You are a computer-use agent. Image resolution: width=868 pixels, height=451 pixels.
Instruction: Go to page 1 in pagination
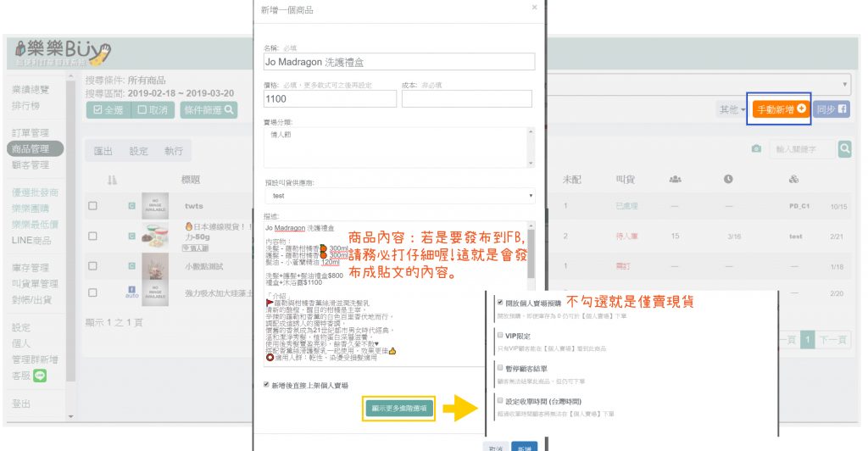click(807, 339)
